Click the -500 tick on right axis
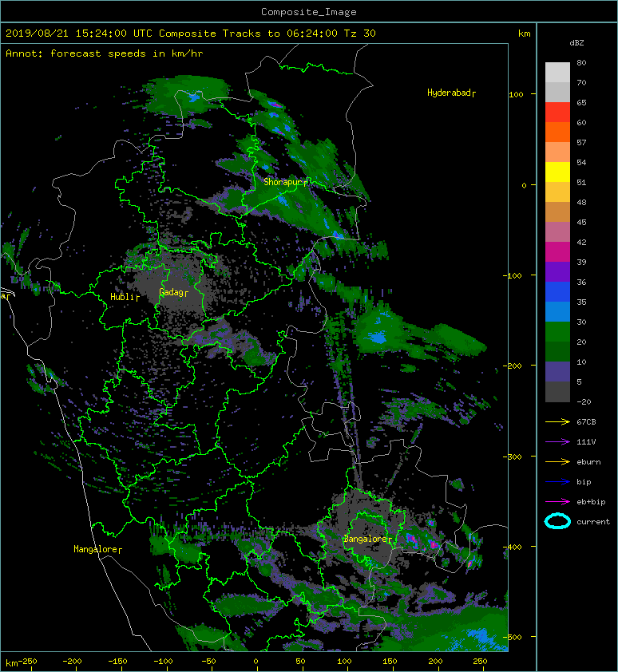The height and width of the screenshot is (672, 618). pyautogui.click(x=514, y=638)
